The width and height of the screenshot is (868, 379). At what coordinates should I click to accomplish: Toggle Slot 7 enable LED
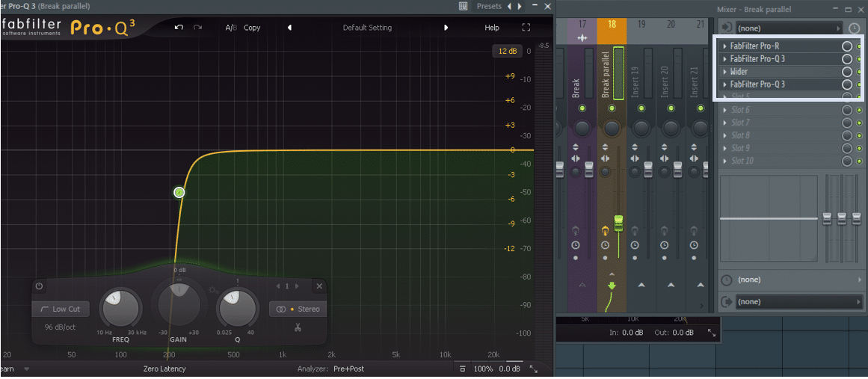click(859, 123)
